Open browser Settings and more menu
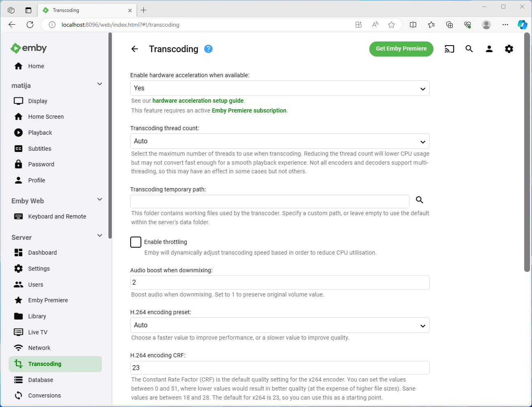The image size is (532, 407). (x=505, y=25)
